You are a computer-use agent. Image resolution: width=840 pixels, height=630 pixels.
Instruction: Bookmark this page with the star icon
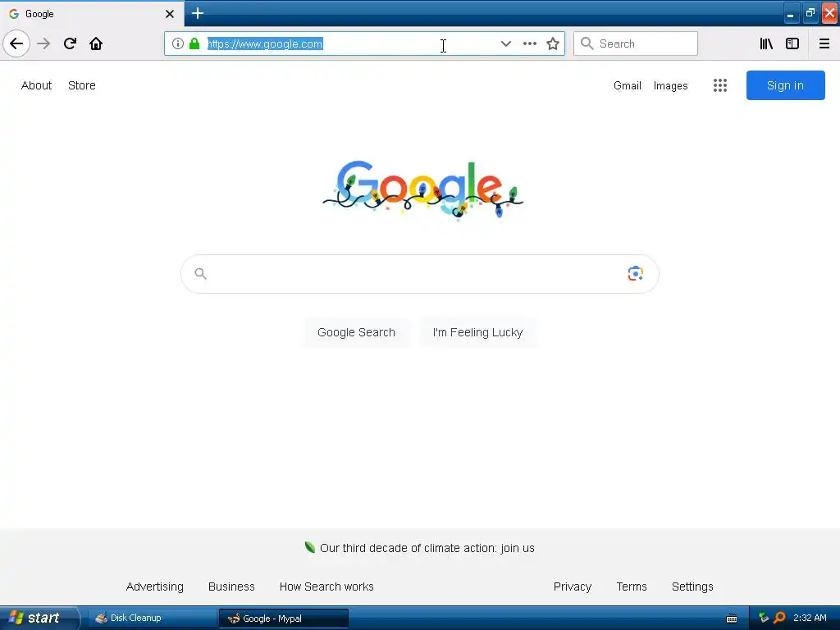[x=553, y=43]
